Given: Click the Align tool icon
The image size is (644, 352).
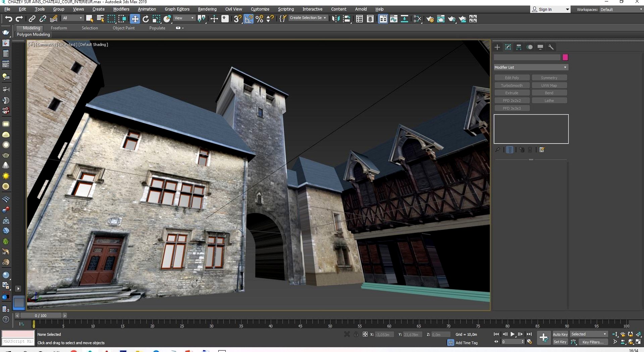Looking at the screenshot, I should click(347, 19).
